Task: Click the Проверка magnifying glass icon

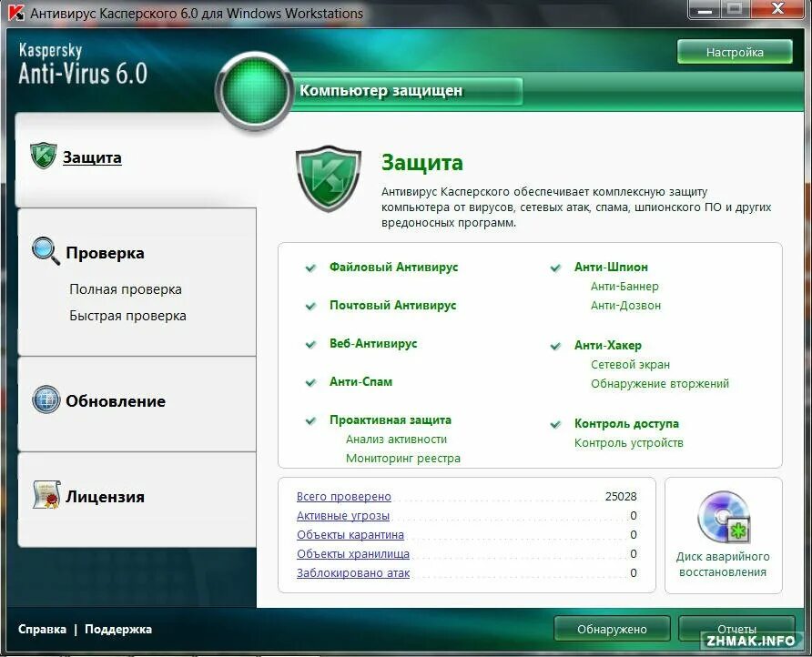Action: tap(46, 252)
